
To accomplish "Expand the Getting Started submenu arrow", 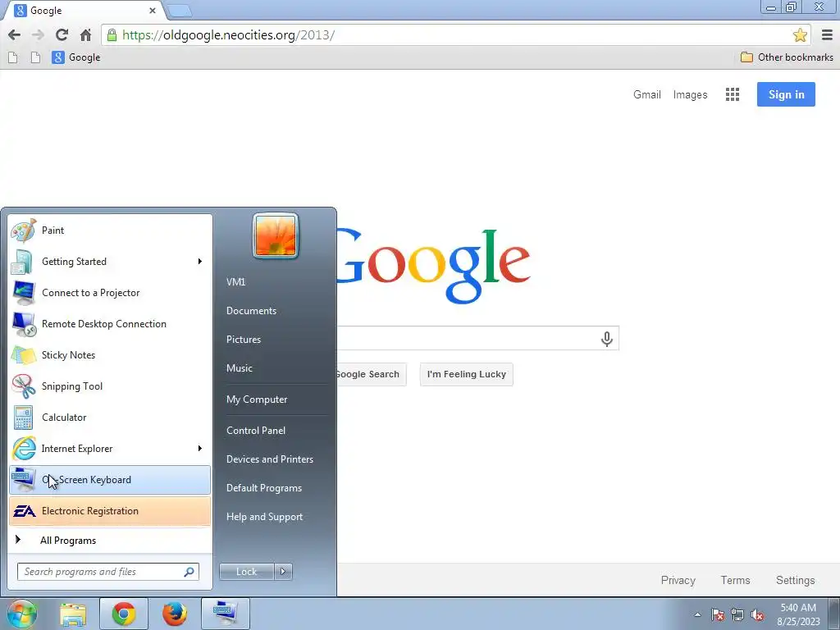I will tap(200, 262).
